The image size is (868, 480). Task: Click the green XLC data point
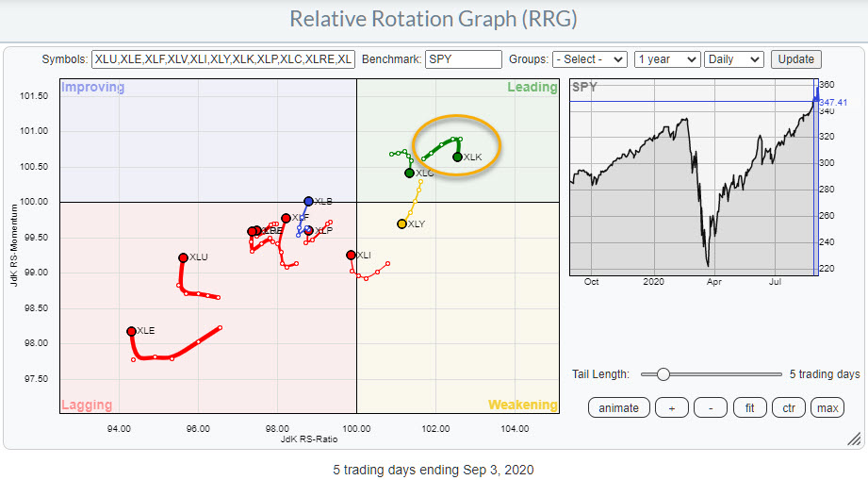click(x=409, y=173)
